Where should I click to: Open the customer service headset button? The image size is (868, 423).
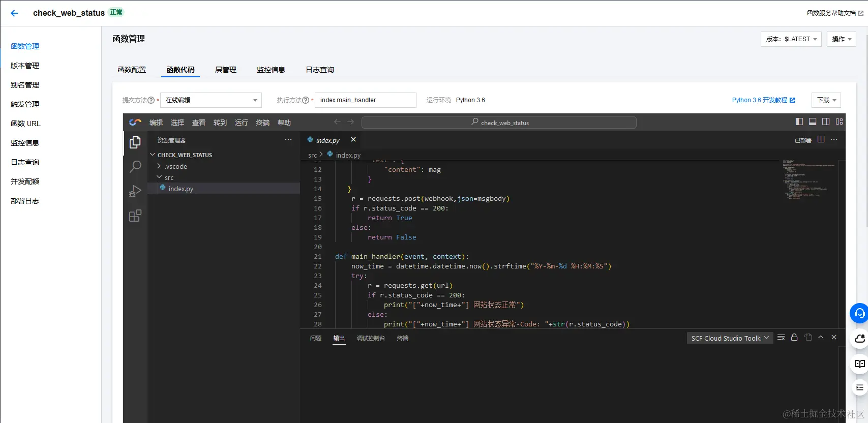859,313
